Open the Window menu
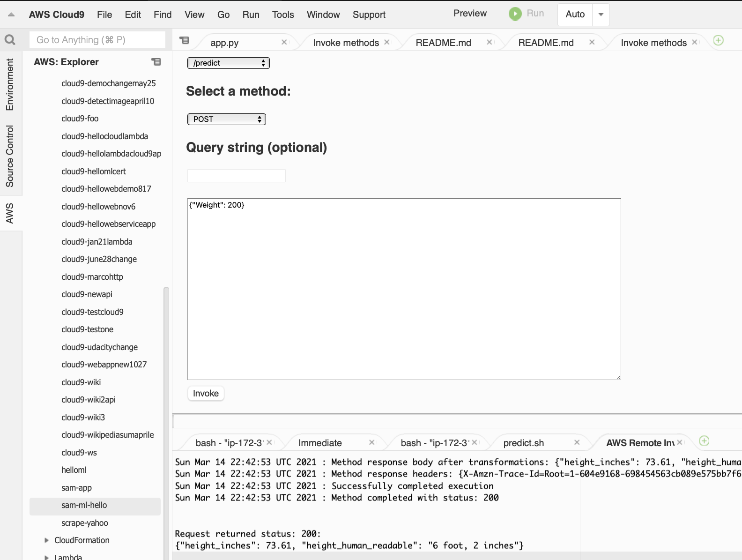This screenshot has width=742, height=560. pos(323,15)
